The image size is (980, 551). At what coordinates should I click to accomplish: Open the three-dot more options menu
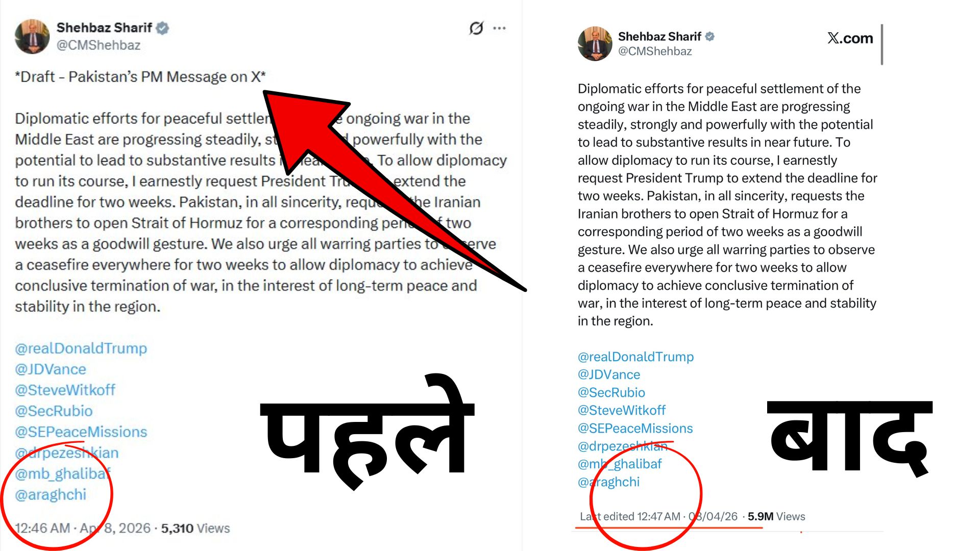(500, 28)
